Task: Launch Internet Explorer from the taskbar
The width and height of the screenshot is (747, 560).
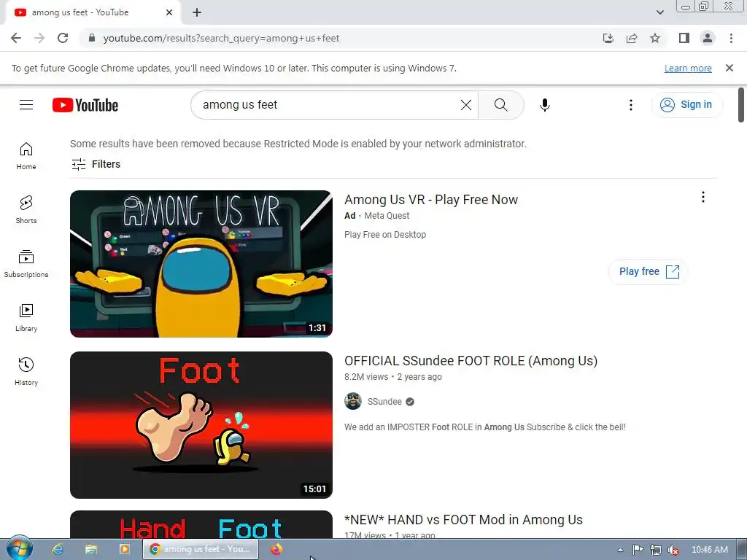Action: click(x=58, y=549)
